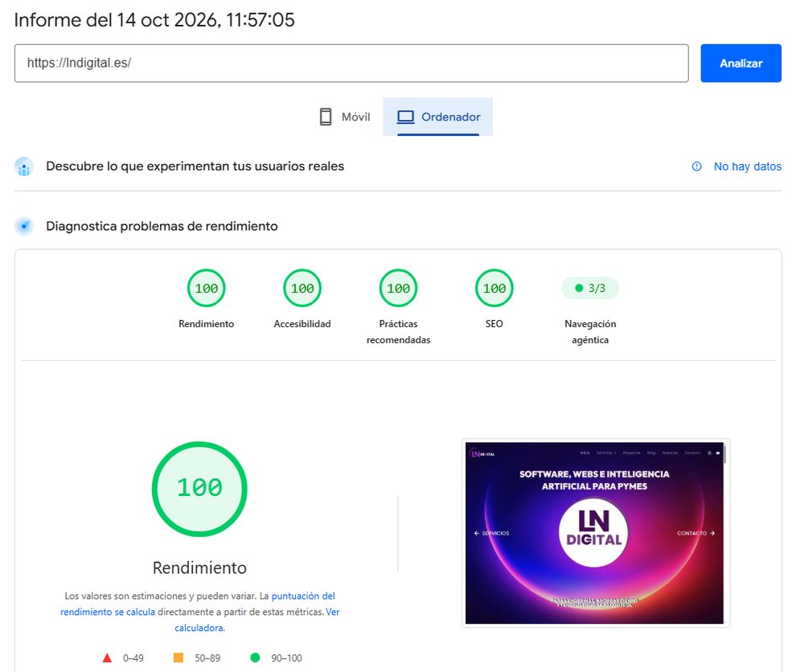Screen dimensions: 804x672
Task: Click the Prácticas recomendadas label
Action: [x=399, y=332]
